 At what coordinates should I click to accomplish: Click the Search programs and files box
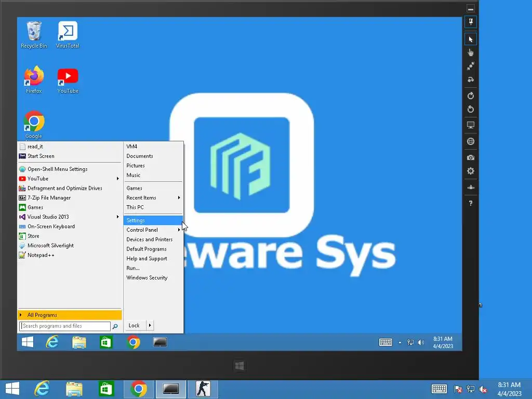coord(65,326)
